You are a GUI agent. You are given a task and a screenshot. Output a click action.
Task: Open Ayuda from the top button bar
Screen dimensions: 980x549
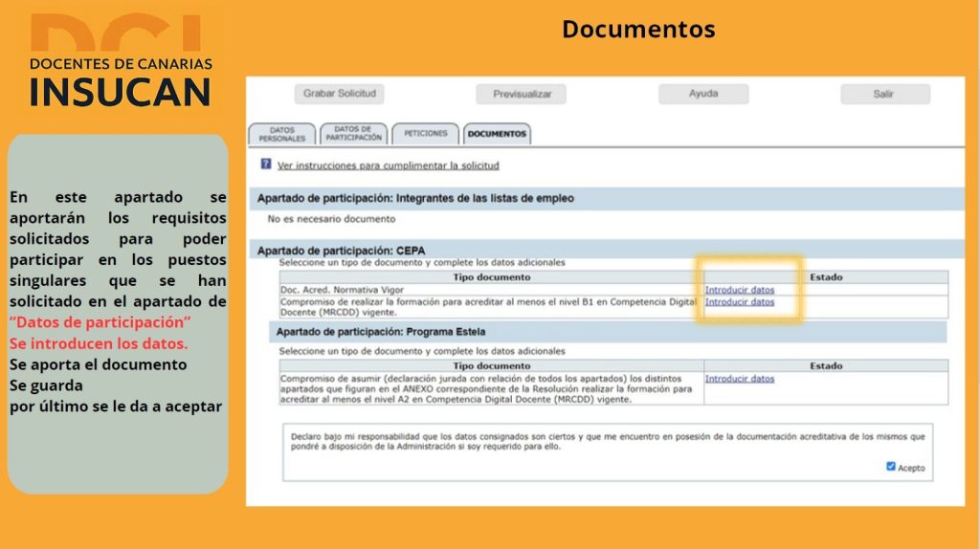pyautogui.click(x=703, y=94)
